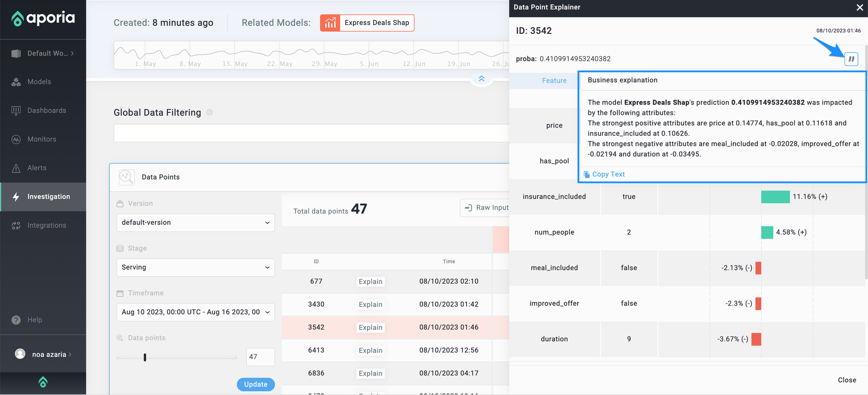Explain data point 677
The image size is (868, 395).
pyautogui.click(x=370, y=282)
